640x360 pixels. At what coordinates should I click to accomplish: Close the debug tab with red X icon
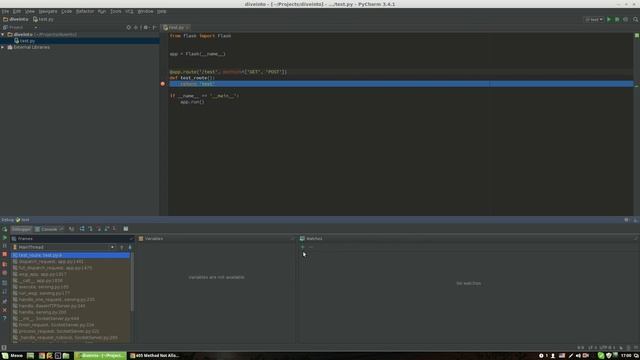4,310
